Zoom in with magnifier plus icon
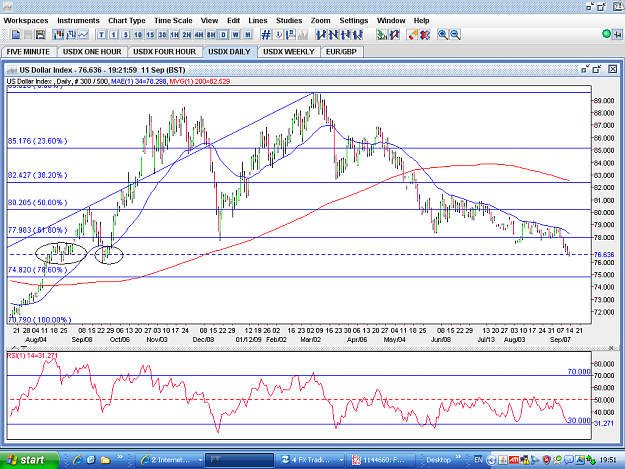Viewport: 625px width, 469px height. click(x=443, y=35)
